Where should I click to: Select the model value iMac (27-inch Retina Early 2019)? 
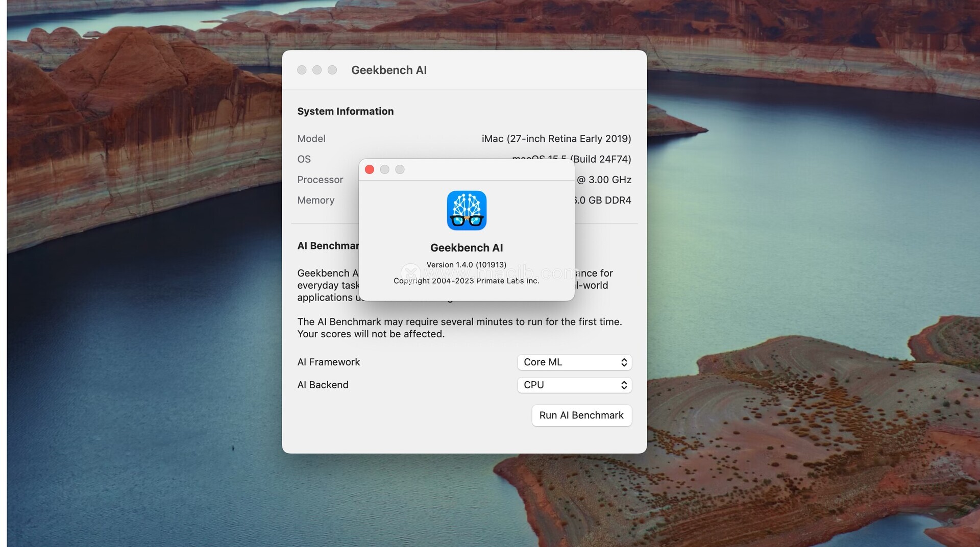[556, 139]
